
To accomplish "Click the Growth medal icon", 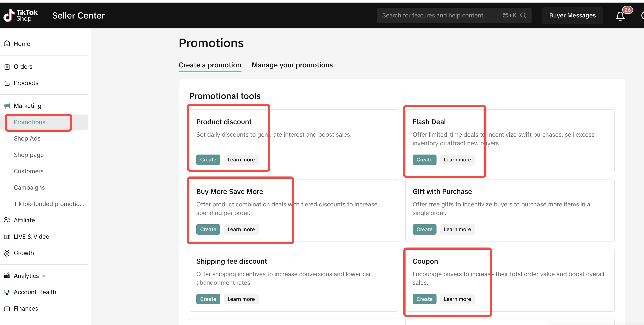I will [7, 253].
